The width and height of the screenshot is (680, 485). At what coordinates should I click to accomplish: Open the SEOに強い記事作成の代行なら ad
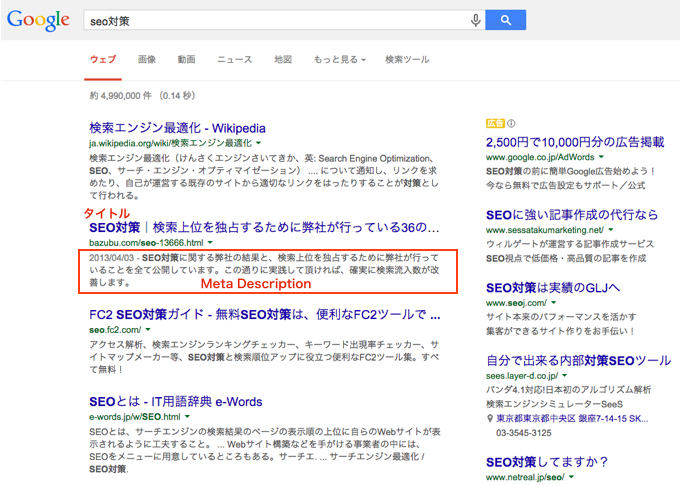(x=572, y=215)
